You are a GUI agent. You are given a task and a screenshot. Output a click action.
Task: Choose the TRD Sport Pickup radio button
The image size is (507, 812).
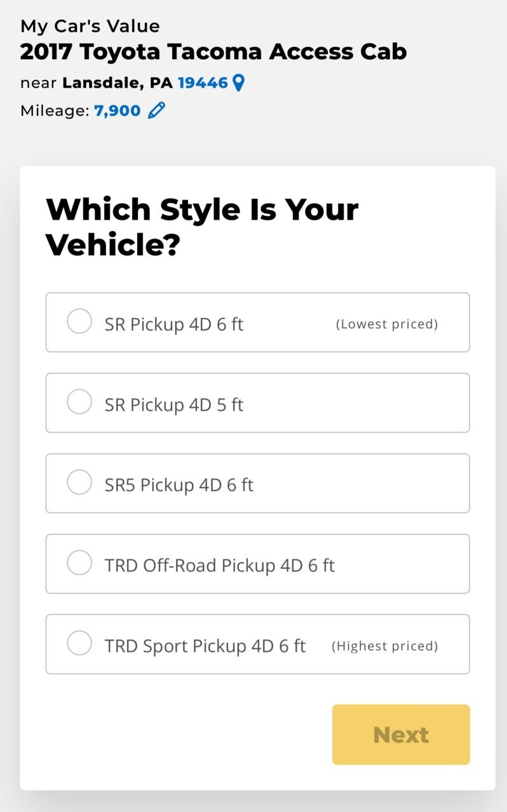(79, 643)
